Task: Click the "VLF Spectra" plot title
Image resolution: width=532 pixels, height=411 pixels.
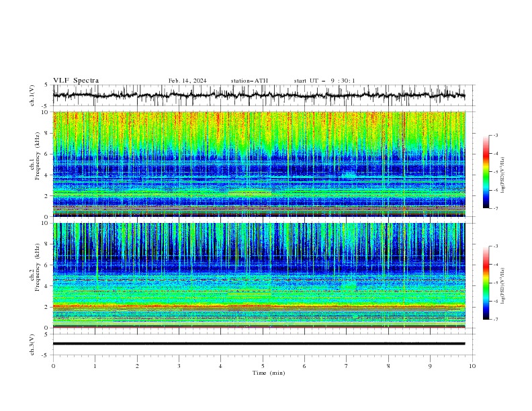Action: click(x=76, y=81)
